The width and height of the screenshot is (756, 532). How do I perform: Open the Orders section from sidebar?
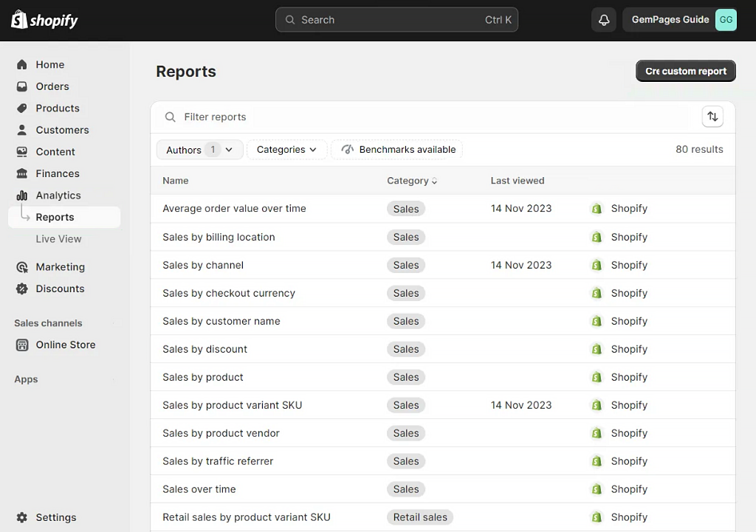[51, 86]
